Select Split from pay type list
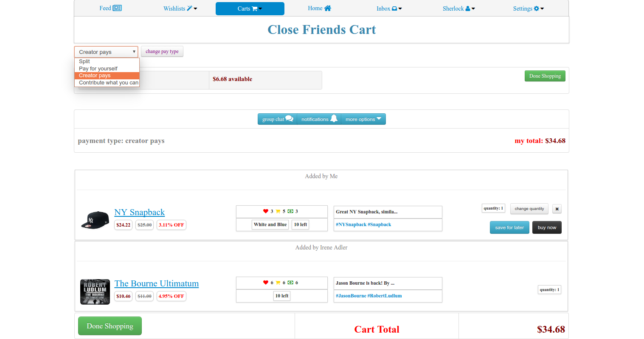 tap(84, 62)
